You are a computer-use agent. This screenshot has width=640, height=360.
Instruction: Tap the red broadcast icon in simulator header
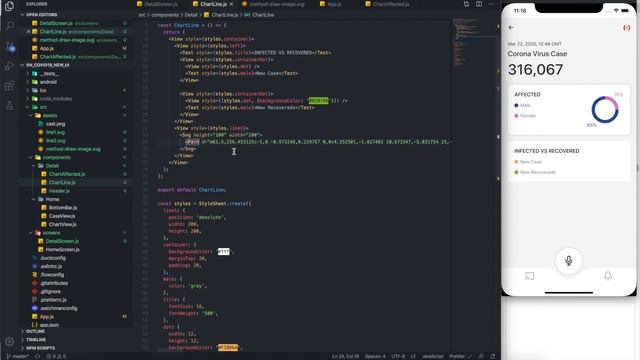(x=627, y=27)
